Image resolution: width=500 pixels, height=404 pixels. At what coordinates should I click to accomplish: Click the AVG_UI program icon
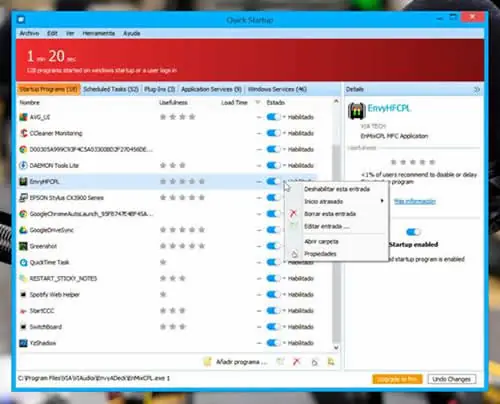pyautogui.click(x=23, y=117)
